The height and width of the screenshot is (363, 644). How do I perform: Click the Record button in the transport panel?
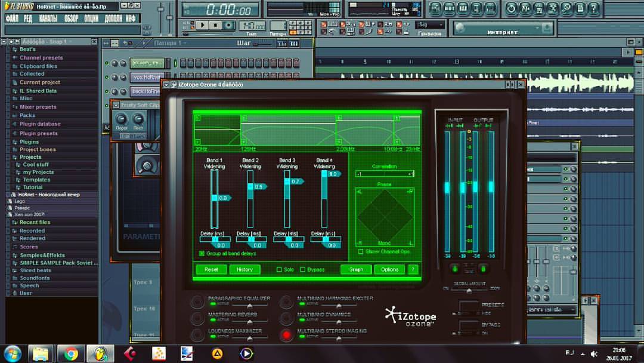[x=229, y=26]
